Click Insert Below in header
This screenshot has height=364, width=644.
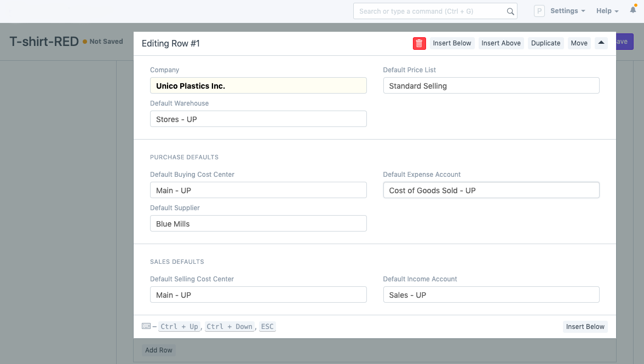(x=452, y=43)
